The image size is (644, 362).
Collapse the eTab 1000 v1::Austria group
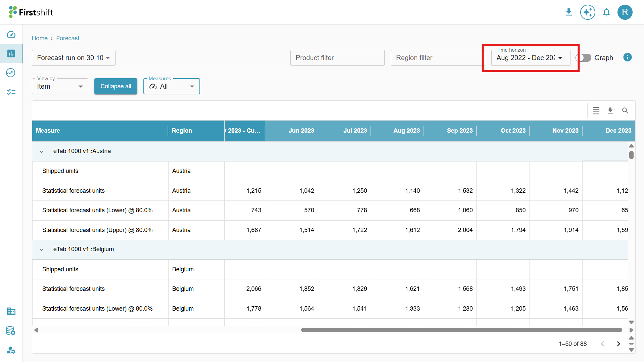pyautogui.click(x=41, y=151)
